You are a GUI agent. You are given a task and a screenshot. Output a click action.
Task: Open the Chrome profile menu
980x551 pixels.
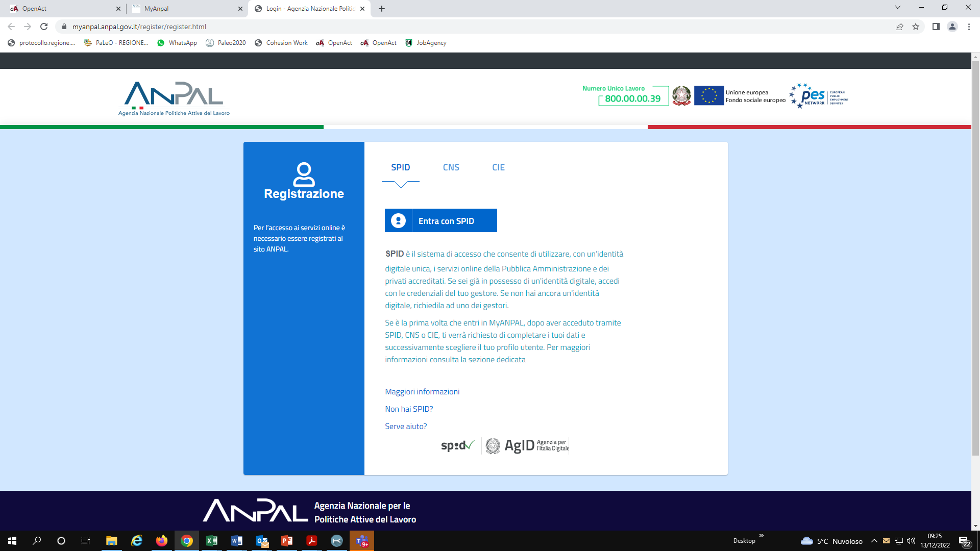click(952, 27)
